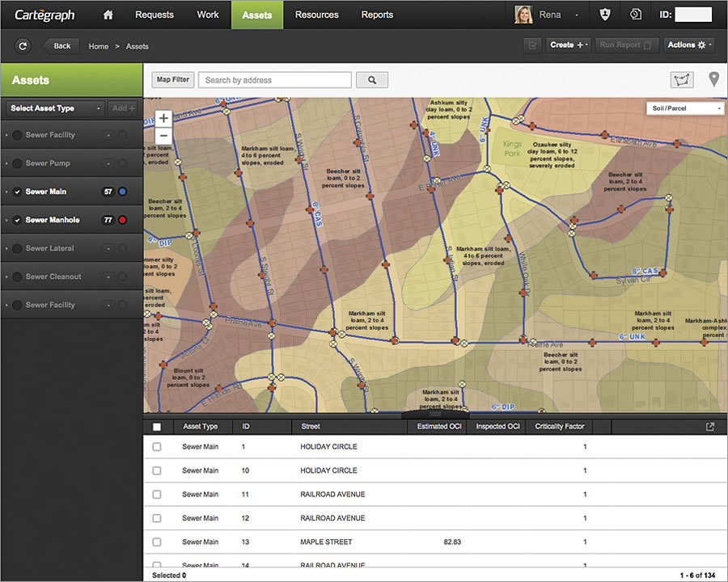Check the row for Sewer Main ID 13
The image size is (728, 582).
[158, 542]
